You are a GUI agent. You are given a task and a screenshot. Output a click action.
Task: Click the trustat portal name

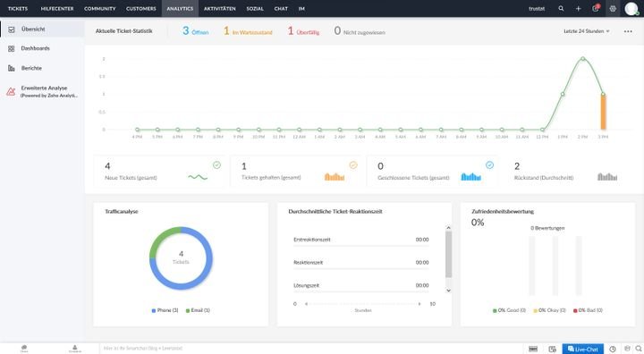[x=537, y=9]
